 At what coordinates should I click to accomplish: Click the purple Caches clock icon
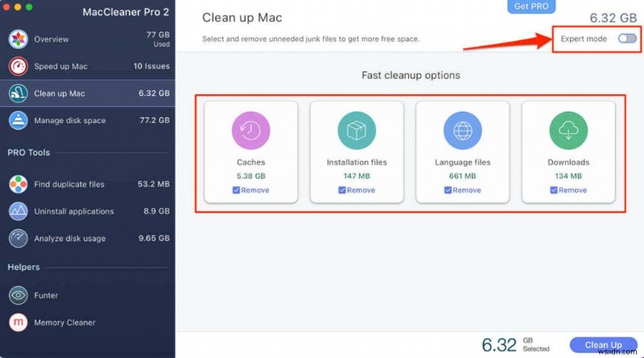pyautogui.click(x=251, y=131)
